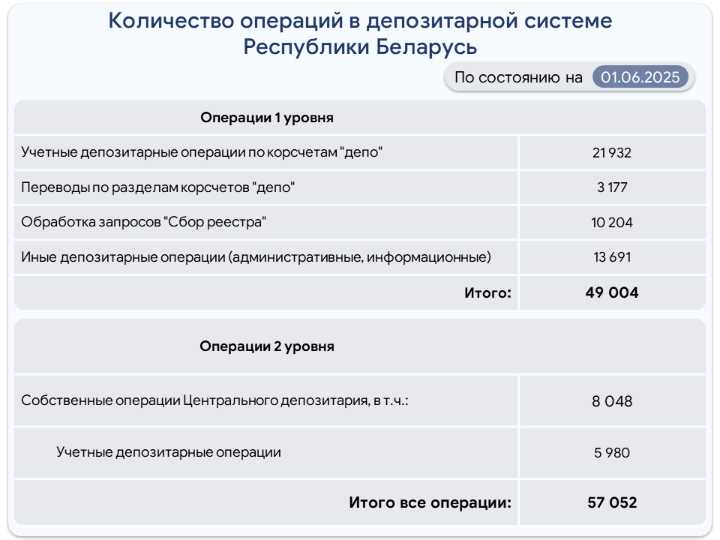Click the 01.06.2025 date badge

(640, 77)
